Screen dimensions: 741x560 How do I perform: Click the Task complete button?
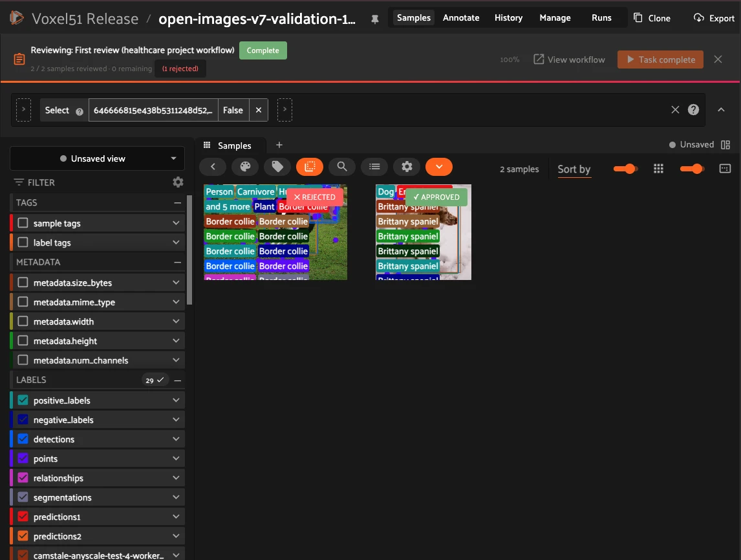tap(660, 59)
